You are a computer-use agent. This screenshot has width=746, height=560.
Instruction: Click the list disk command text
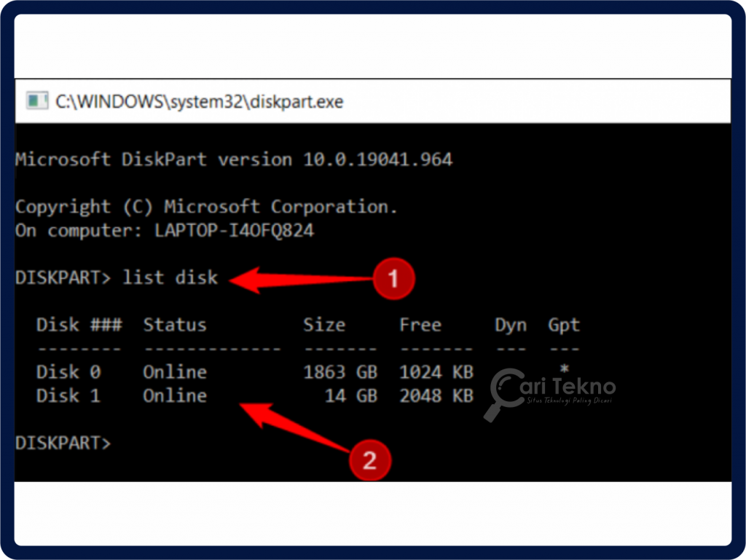[x=171, y=277]
